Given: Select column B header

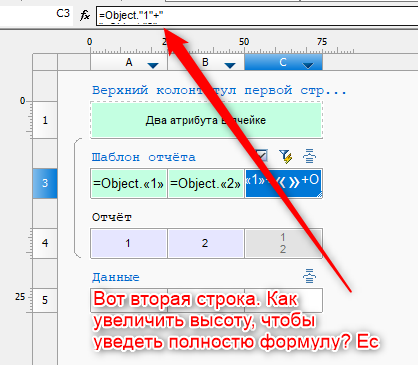Looking at the screenshot, I should (206, 62).
